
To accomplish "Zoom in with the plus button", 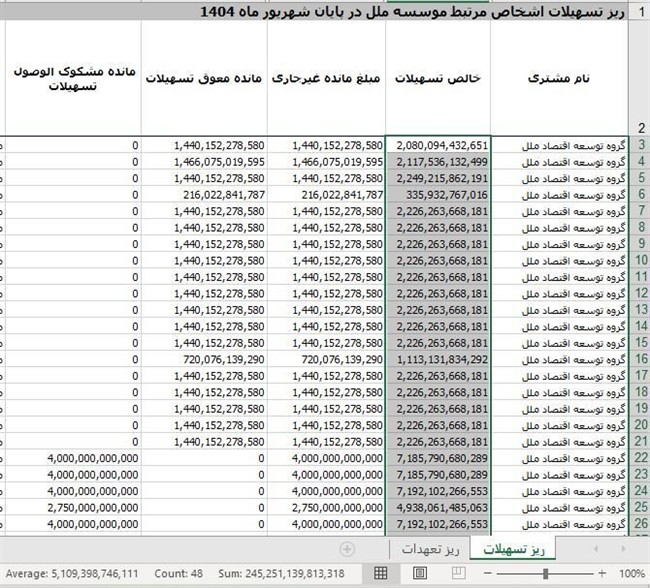I will 602,573.
